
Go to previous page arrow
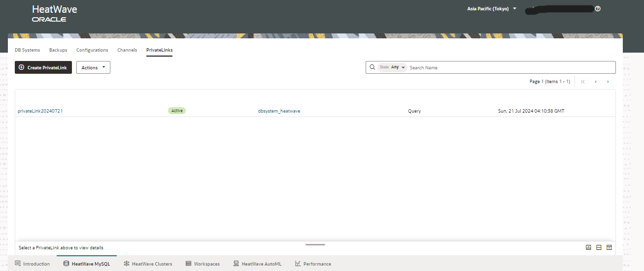596,82
